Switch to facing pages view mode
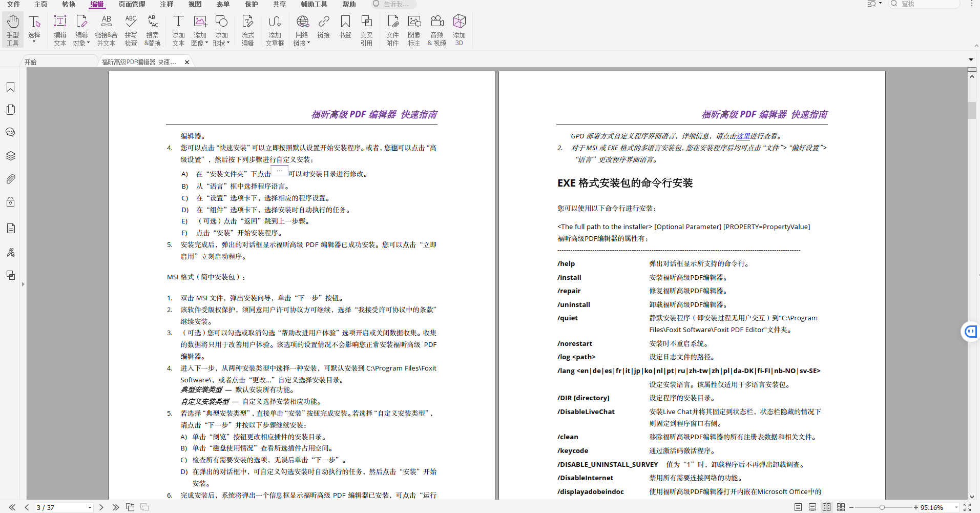The height and width of the screenshot is (513, 980). tap(827, 507)
